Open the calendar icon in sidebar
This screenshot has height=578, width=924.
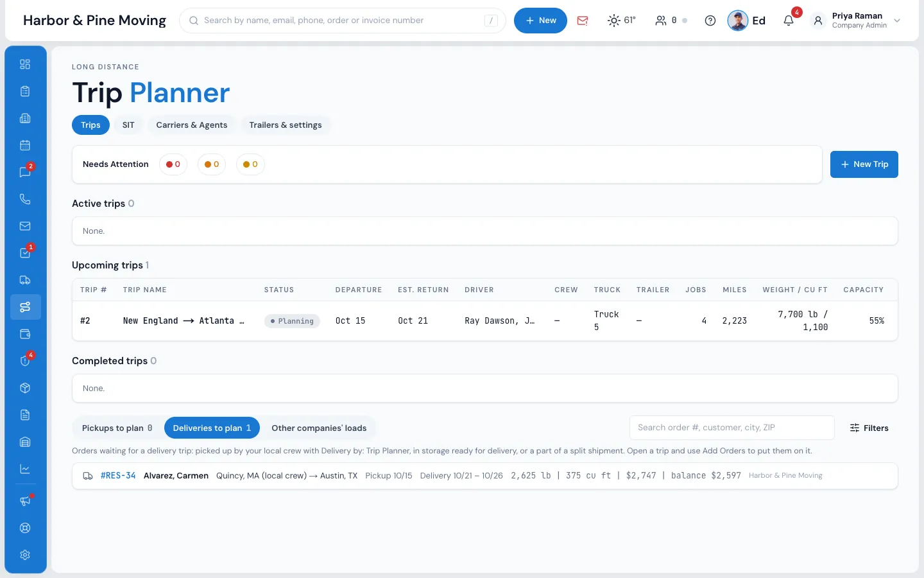pyautogui.click(x=25, y=145)
